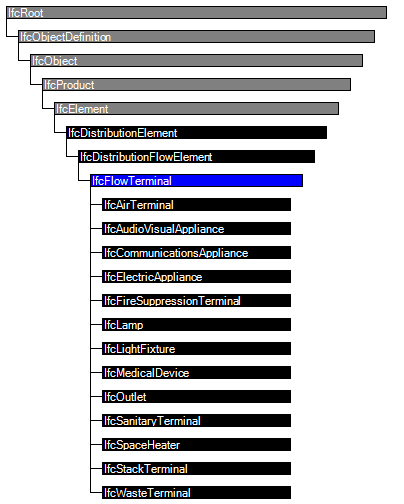Click the highlighted IfcFlowTerminal entry
The height and width of the screenshot is (504, 404).
point(196,181)
